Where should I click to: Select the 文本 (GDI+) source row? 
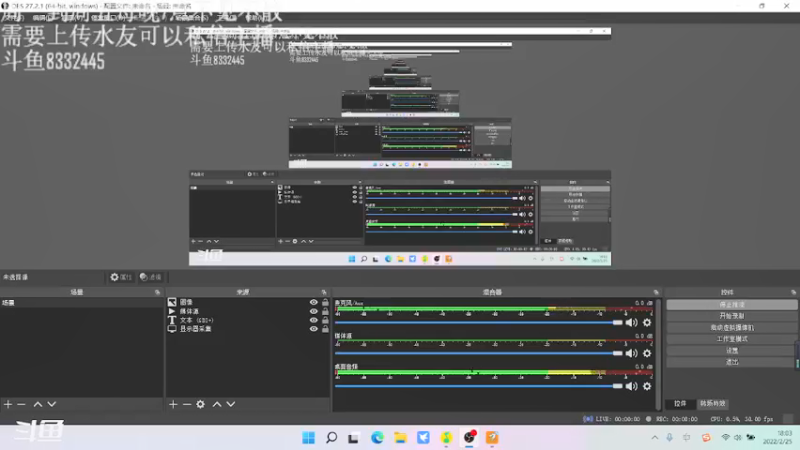(247, 320)
